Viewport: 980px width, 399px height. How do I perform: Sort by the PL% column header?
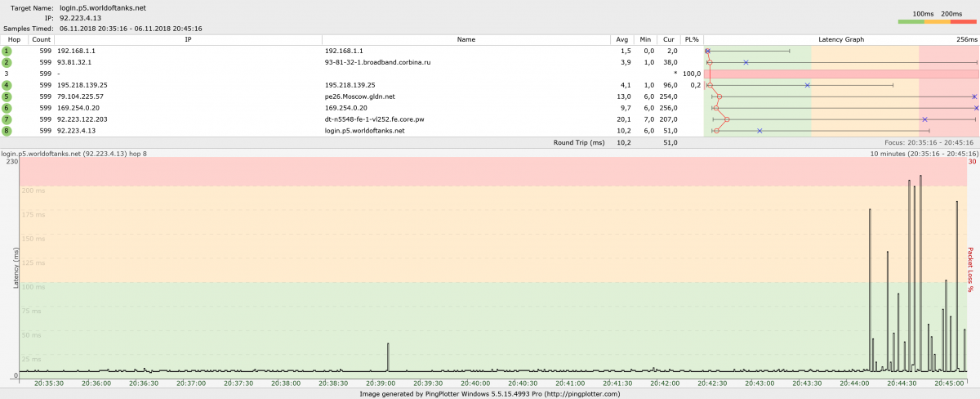tap(692, 39)
